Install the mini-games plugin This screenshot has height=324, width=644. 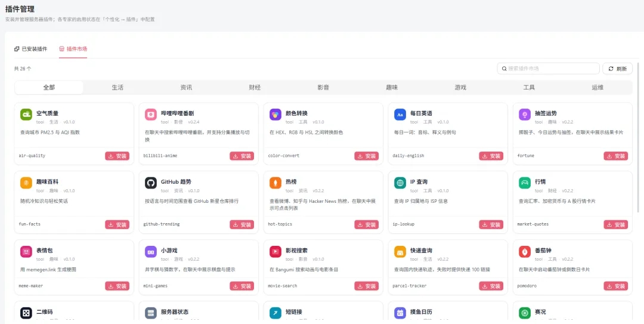tap(242, 286)
